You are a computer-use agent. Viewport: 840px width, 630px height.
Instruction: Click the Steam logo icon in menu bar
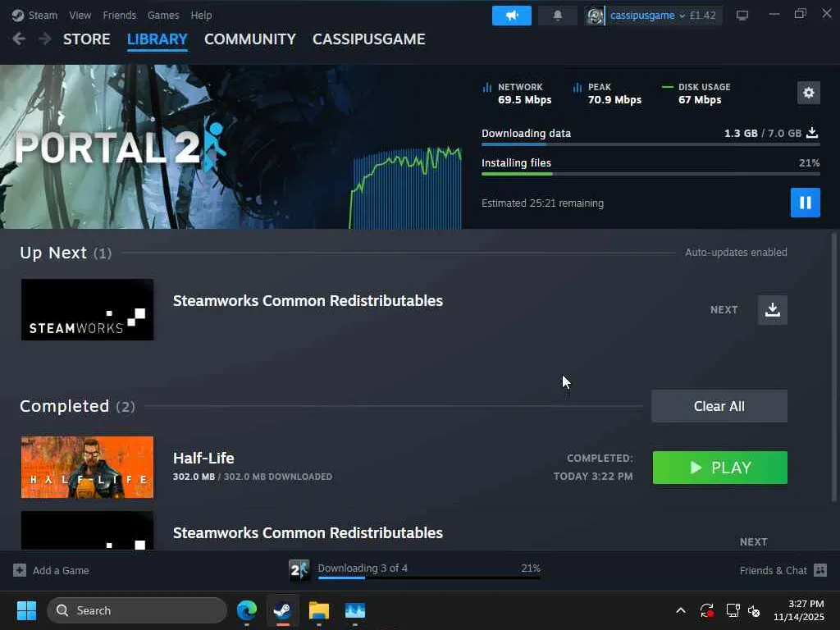click(x=18, y=15)
